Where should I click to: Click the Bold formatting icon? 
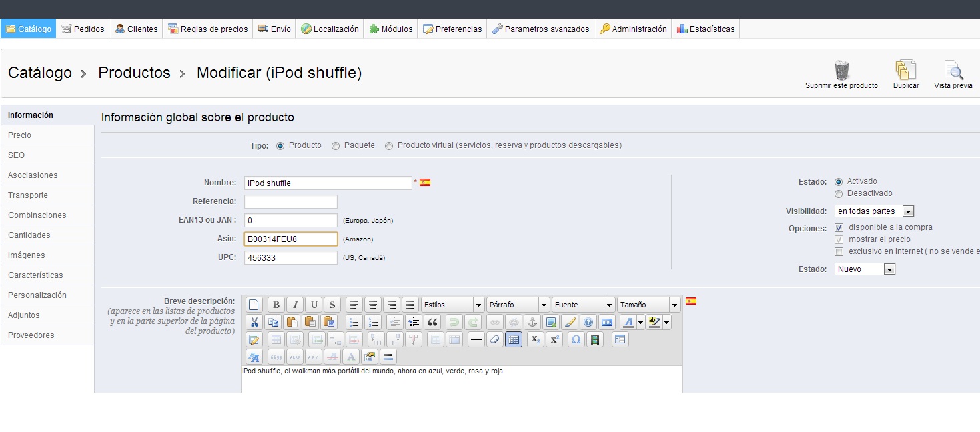coord(276,305)
